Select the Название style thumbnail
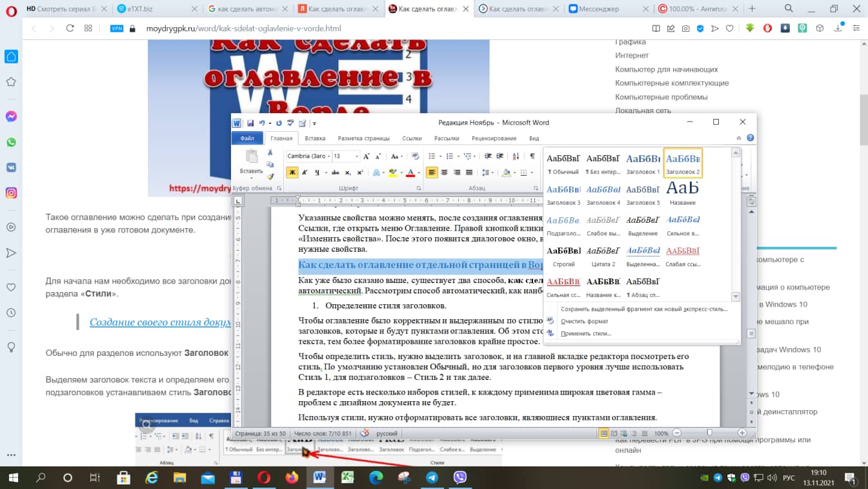The height and width of the screenshot is (489, 868). (x=683, y=193)
